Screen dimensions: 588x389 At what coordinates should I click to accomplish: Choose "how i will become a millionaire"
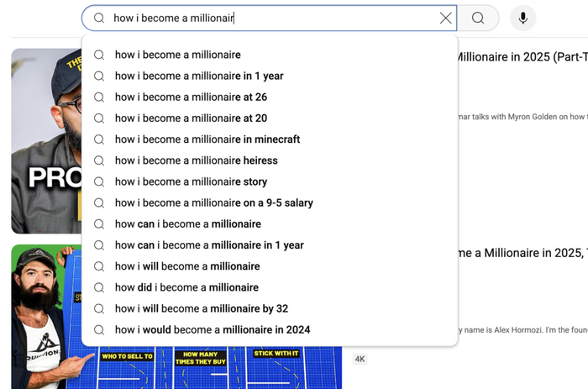[187, 266]
